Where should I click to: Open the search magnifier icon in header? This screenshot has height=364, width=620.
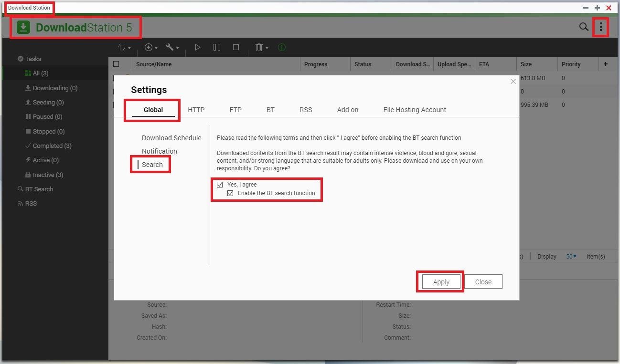click(584, 27)
